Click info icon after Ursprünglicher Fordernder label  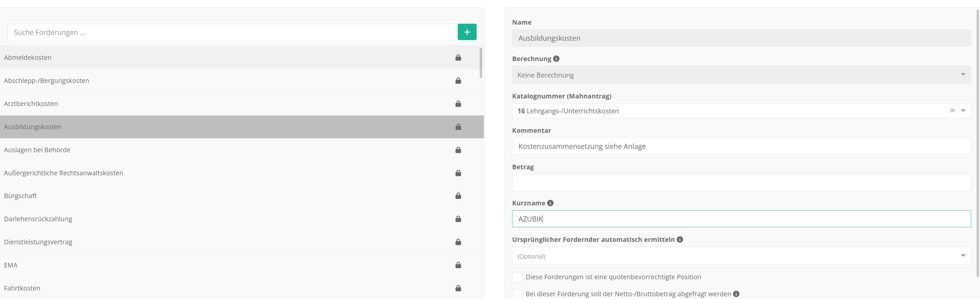click(x=680, y=240)
